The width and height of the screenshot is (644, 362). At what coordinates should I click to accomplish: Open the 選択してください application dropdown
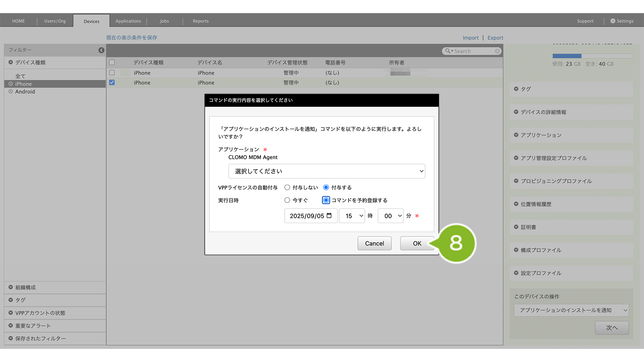tap(326, 171)
